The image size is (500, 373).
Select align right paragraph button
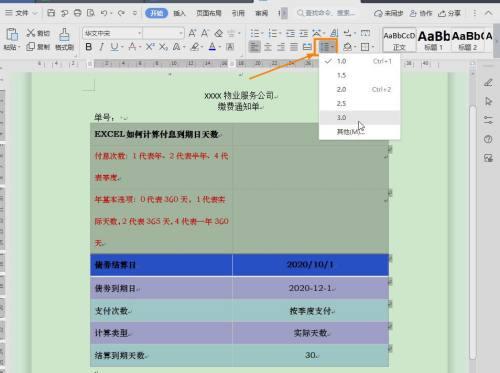click(281, 47)
